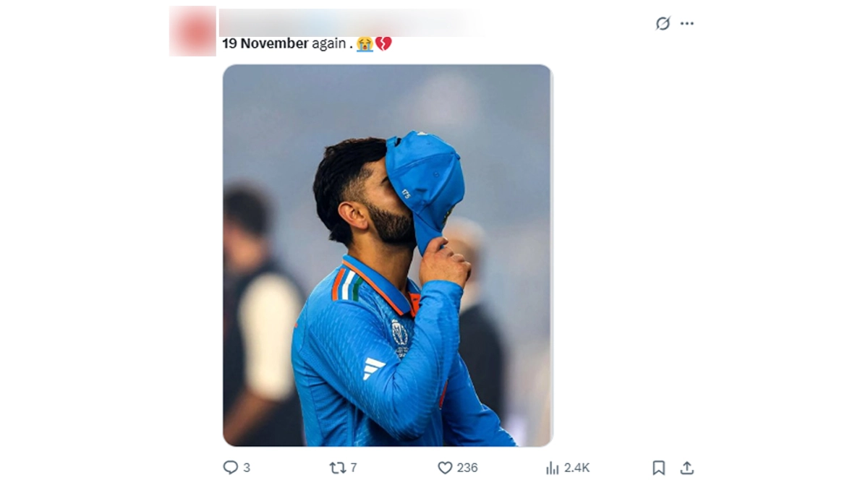Click the bold "19 November" text

[265, 43]
